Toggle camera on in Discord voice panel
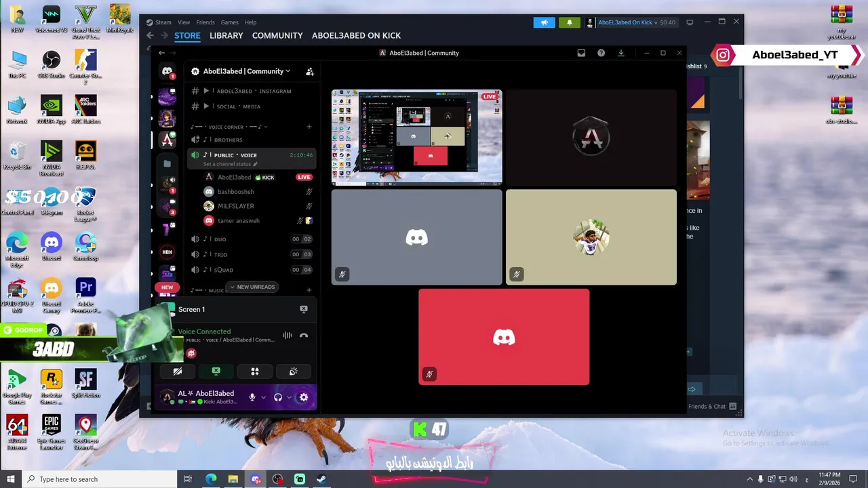 coord(178,371)
